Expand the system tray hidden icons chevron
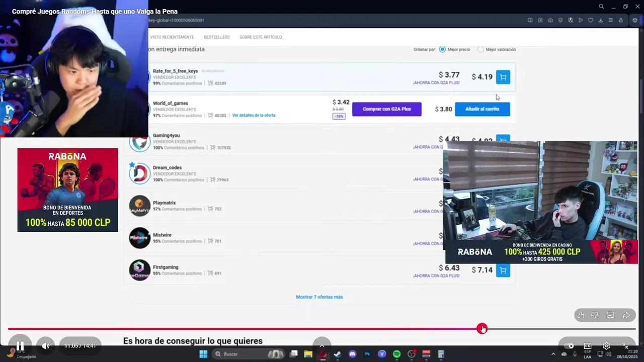 pyautogui.click(x=554, y=354)
